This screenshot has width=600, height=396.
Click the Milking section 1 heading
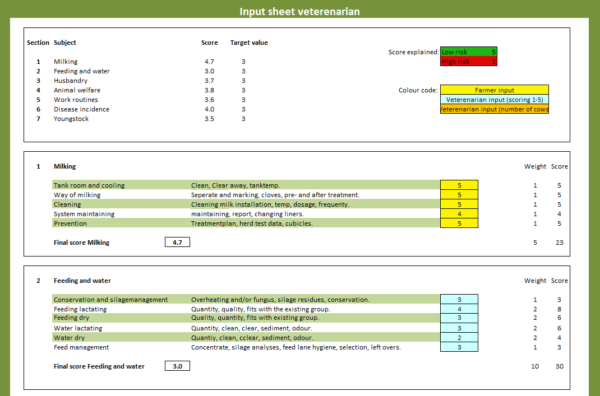coord(65,166)
